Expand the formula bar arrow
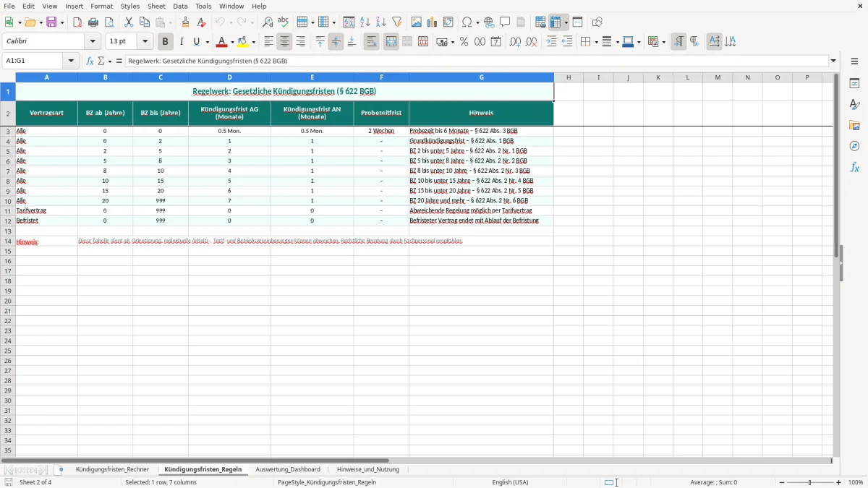 click(833, 61)
